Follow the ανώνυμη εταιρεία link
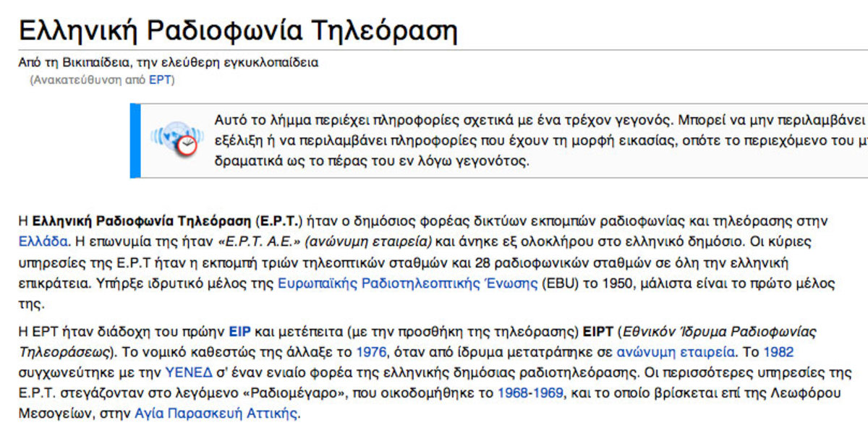868x433 pixels. (x=676, y=353)
